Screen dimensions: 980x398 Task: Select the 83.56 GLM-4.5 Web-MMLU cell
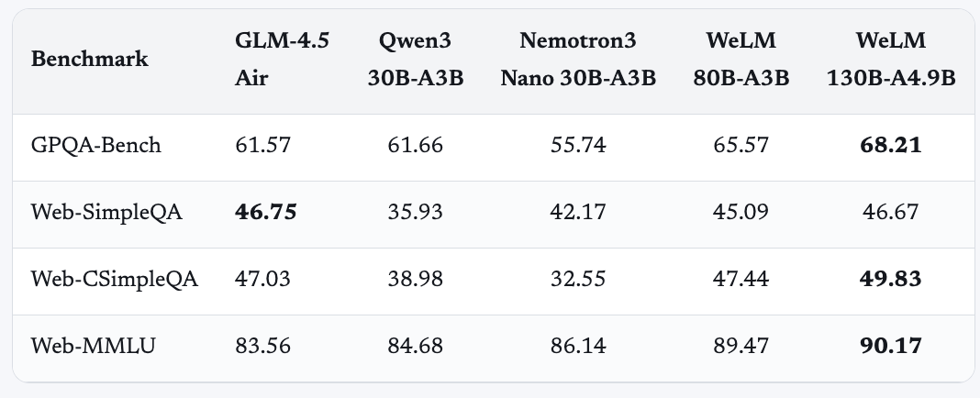263,345
